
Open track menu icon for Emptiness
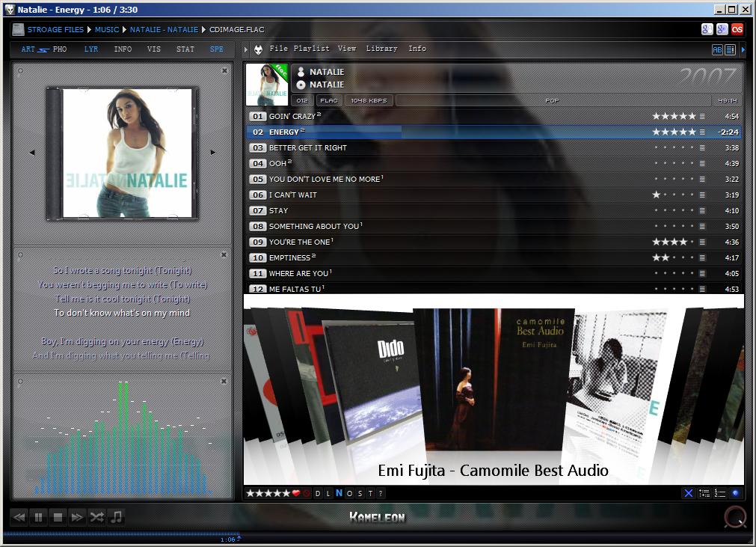point(702,257)
